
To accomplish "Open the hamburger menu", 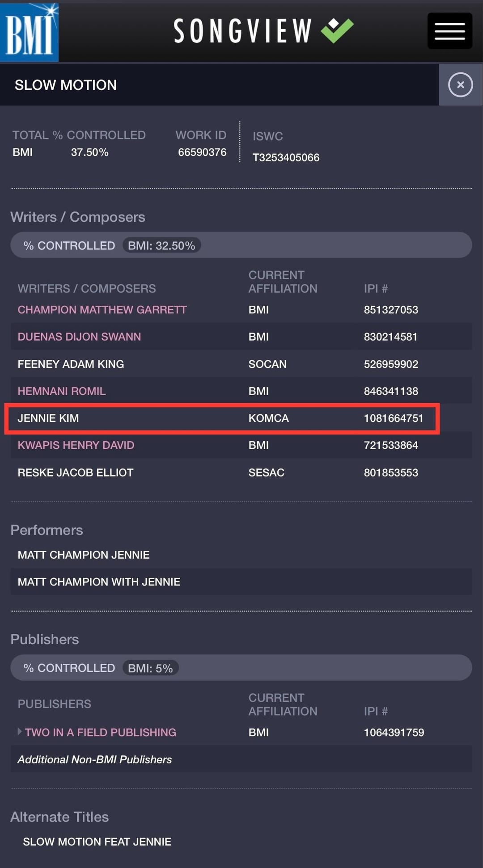I will [449, 31].
